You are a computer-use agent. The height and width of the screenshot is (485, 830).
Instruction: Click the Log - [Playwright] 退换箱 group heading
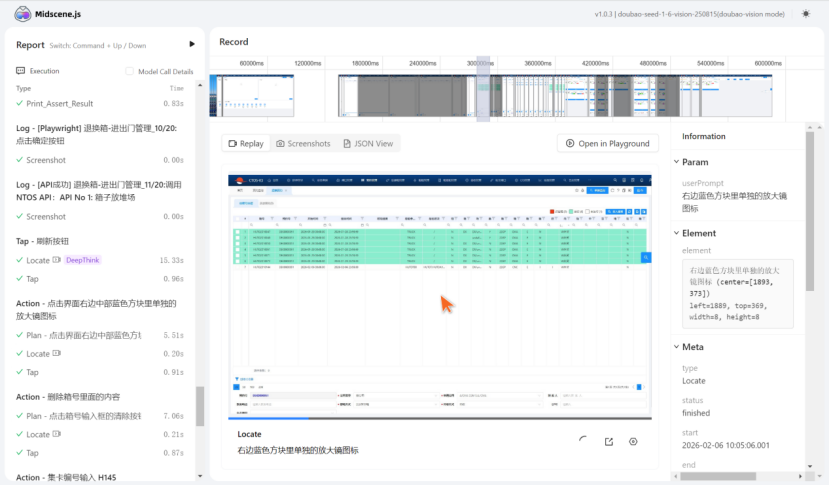(x=96, y=134)
